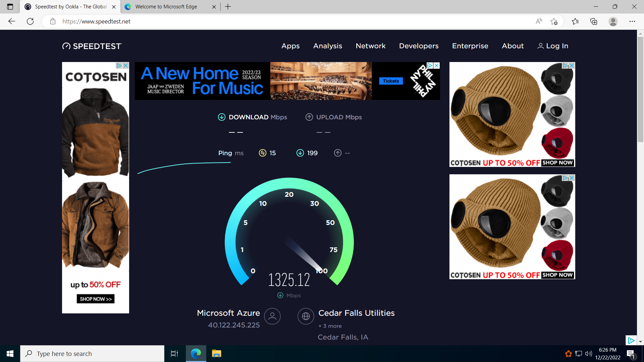Refresh the Speedtest page
644x362 pixels.
pyautogui.click(x=30, y=21)
